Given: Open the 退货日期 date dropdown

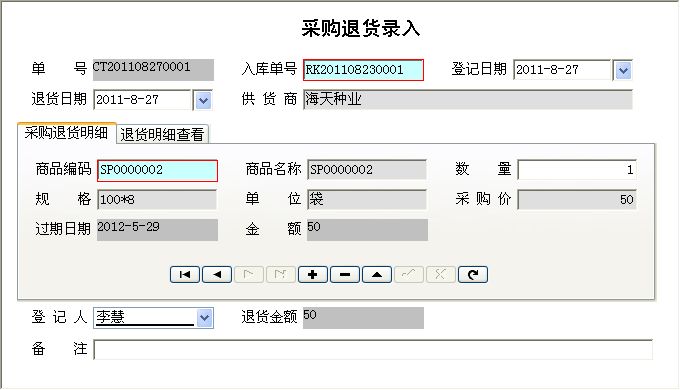Looking at the screenshot, I should (203, 100).
